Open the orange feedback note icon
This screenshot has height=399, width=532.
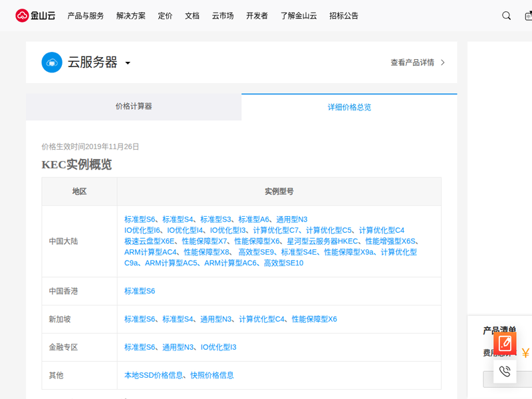[505, 343]
